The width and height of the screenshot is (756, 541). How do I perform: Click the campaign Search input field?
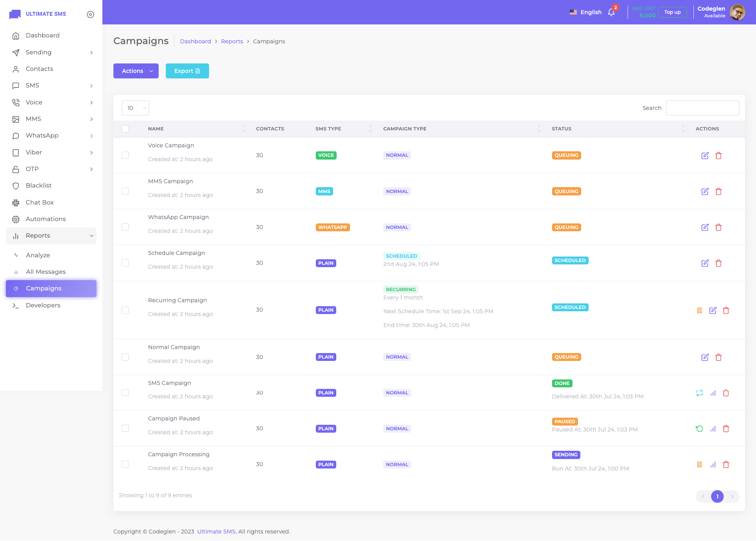(702, 108)
